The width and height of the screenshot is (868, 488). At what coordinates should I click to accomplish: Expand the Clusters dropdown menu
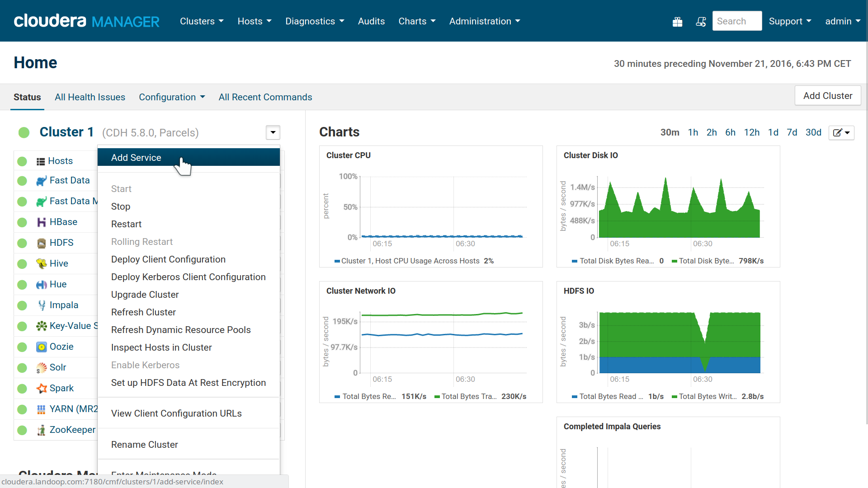click(x=201, y=21)
